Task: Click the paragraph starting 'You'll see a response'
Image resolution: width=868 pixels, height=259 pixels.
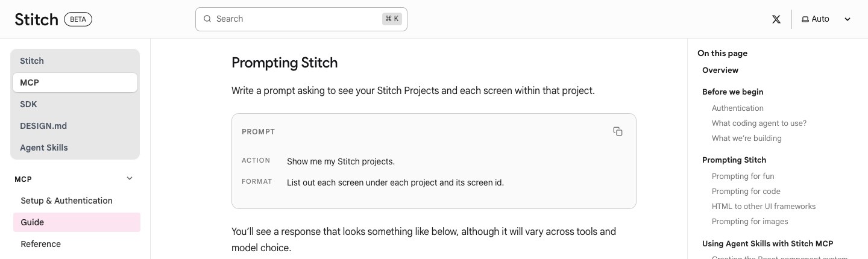Action: point(424,239)
